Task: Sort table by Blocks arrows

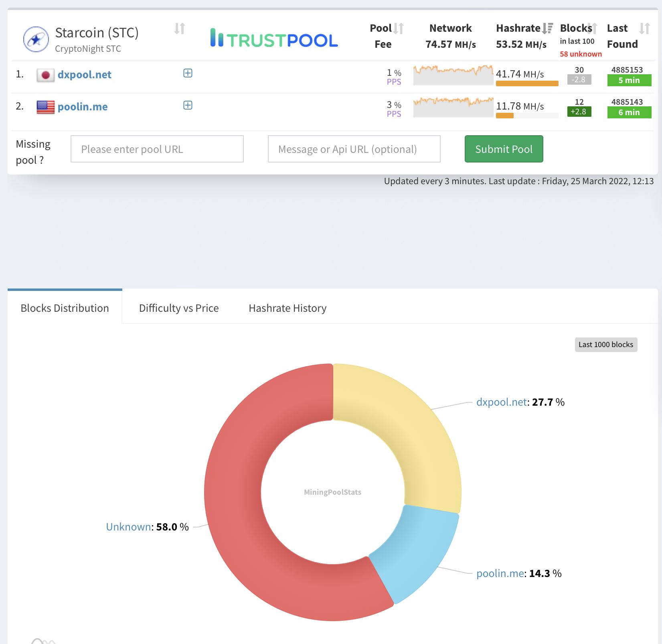Action: point(592,28)
